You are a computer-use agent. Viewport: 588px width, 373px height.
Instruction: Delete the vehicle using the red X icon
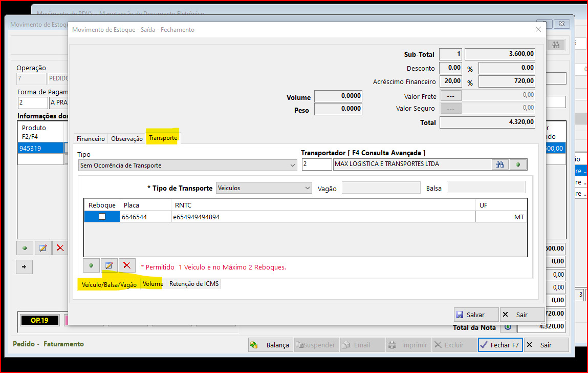click(127, 265)
